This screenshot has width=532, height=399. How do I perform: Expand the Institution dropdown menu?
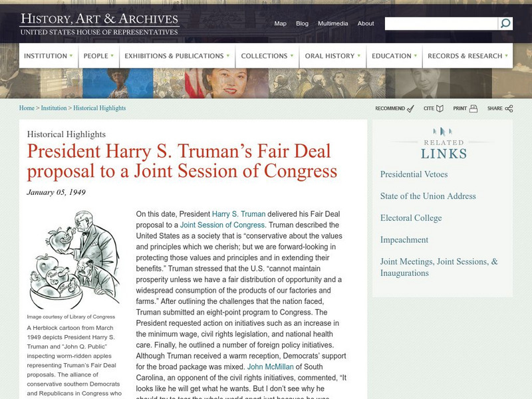coord(48,56)
